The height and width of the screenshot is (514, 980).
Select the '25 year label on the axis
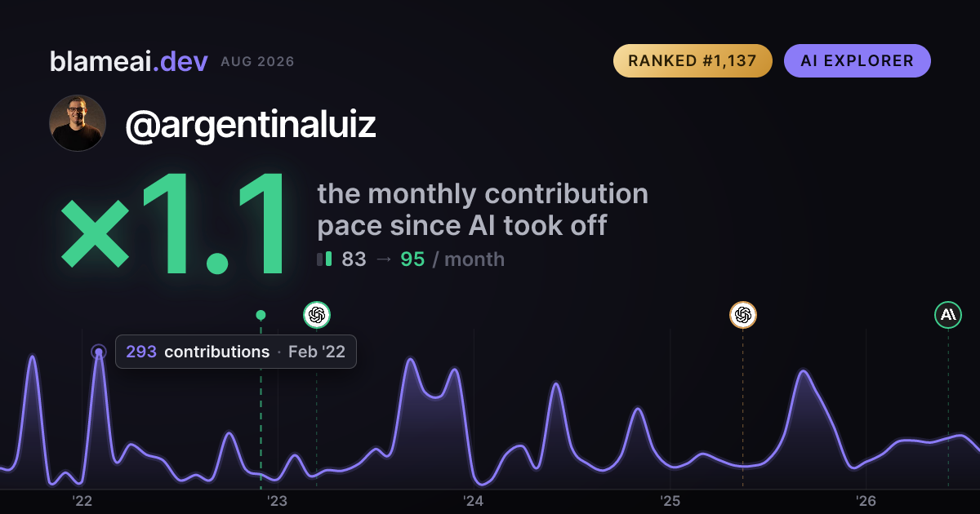tap(670, 501)
